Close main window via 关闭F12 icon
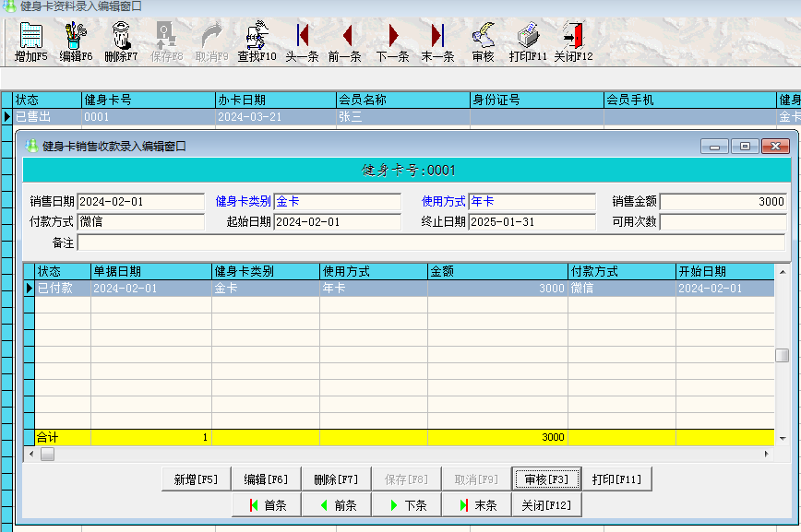This screenshot has width=801, height=532. [x=573, y=42]
